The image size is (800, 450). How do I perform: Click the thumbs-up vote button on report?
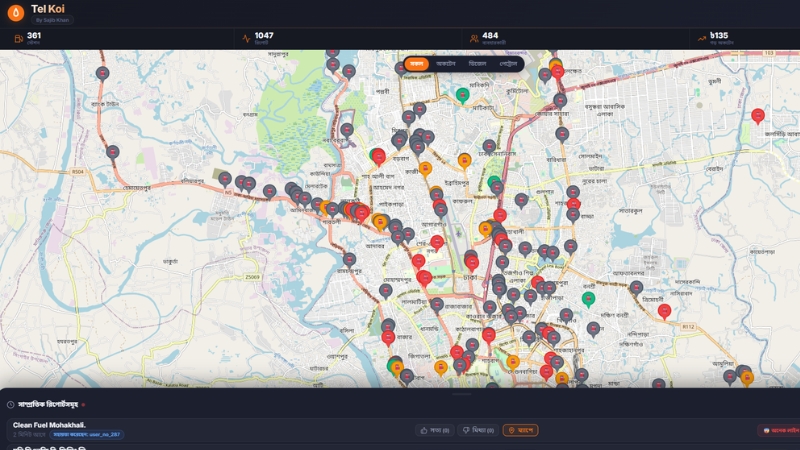coord(433,430)
